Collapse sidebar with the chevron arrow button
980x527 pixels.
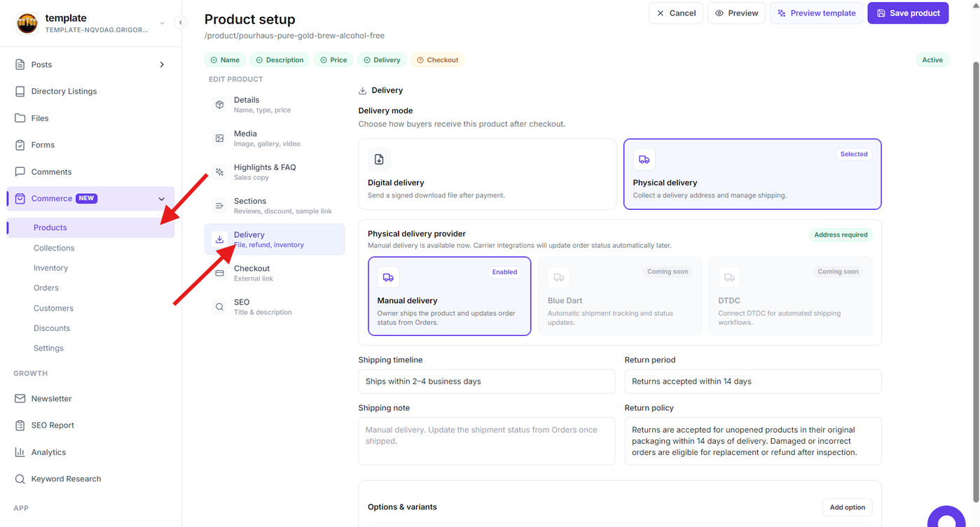(x=180, y=22)
